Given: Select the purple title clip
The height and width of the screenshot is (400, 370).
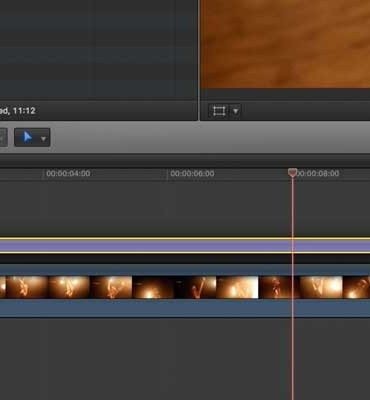Looking at the screenshot, I should [185, 246].
